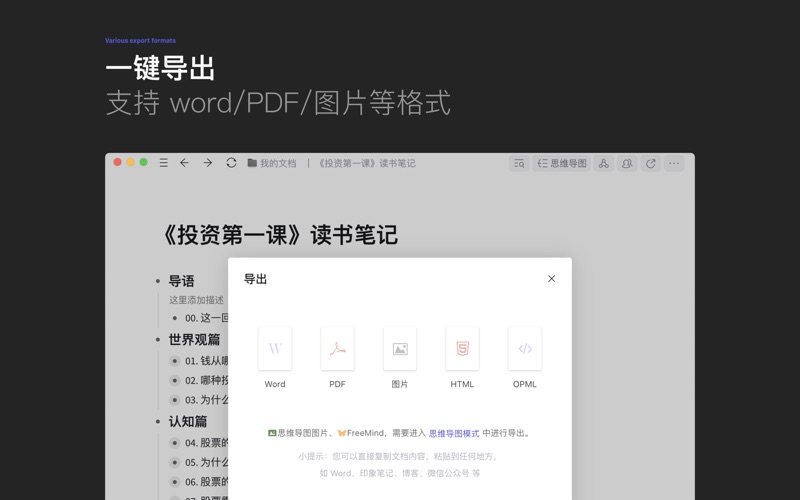The height and width of the screenshot is (500, 800).
Task: Click the document title 《投资第一课》读书笔记
Action: 279,235
